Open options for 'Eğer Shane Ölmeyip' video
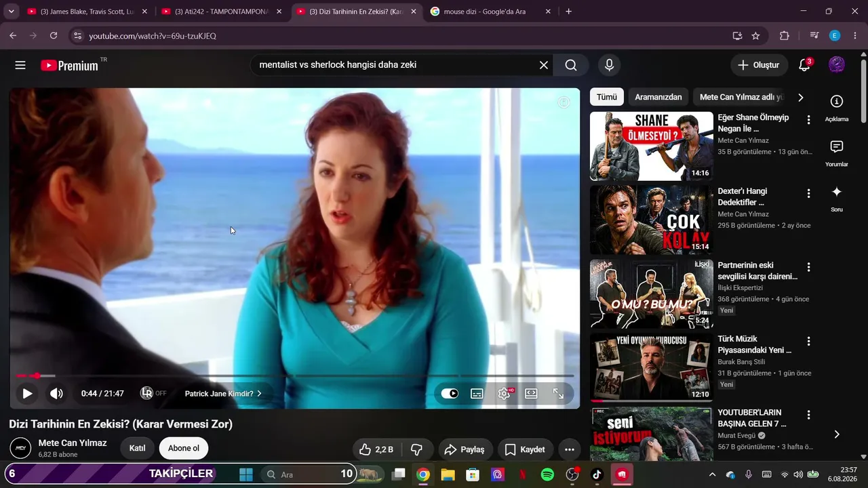Image resolution: width=868 pixels, height=488 pixels. [x=808, y=120]
